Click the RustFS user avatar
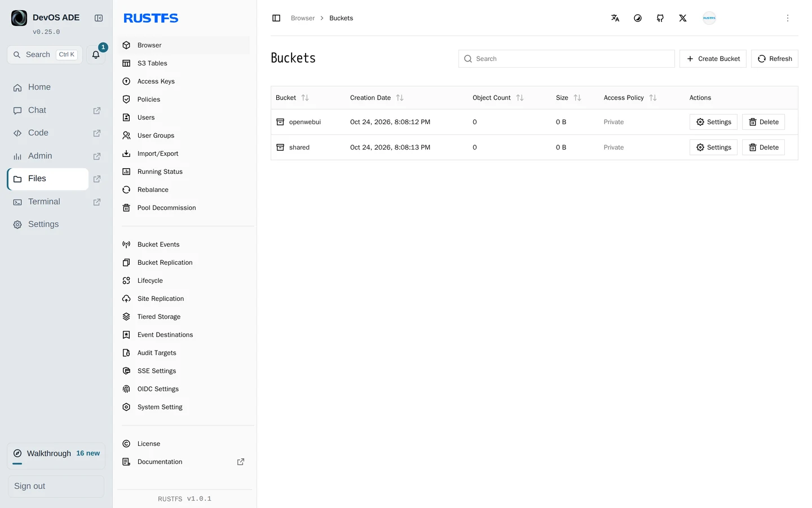This screenshot has width=812, height=508. tap(709, 18)
